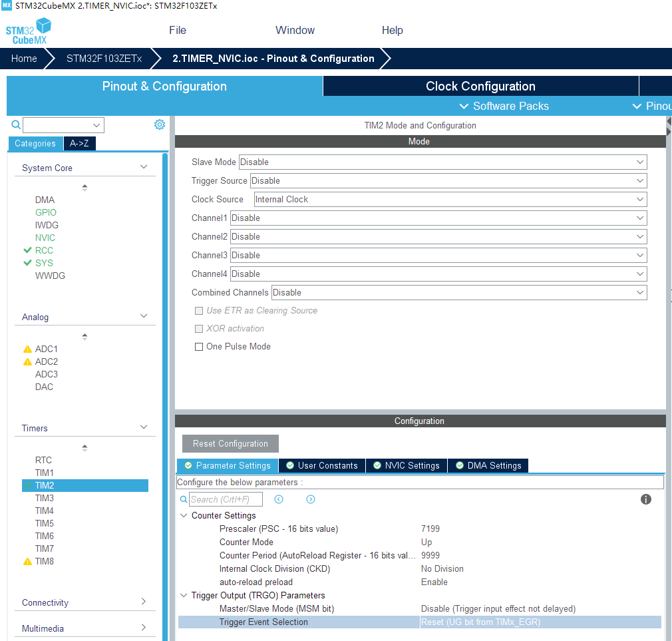Select TIM3 in the Timers list
Viewport: 672px width, 641px height.
(44, 498)
